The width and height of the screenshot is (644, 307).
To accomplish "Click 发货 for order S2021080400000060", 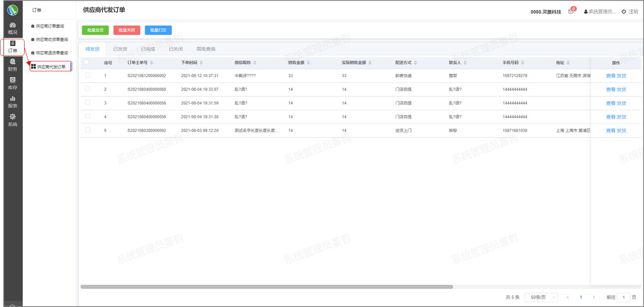I will point(621,90).
